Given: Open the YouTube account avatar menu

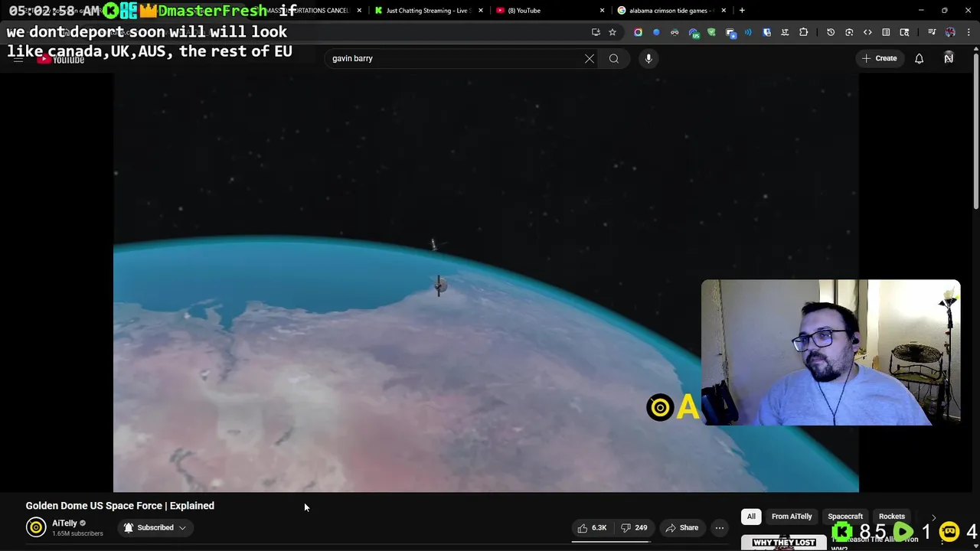Looking at the screenshot, I should click(949, 58).
